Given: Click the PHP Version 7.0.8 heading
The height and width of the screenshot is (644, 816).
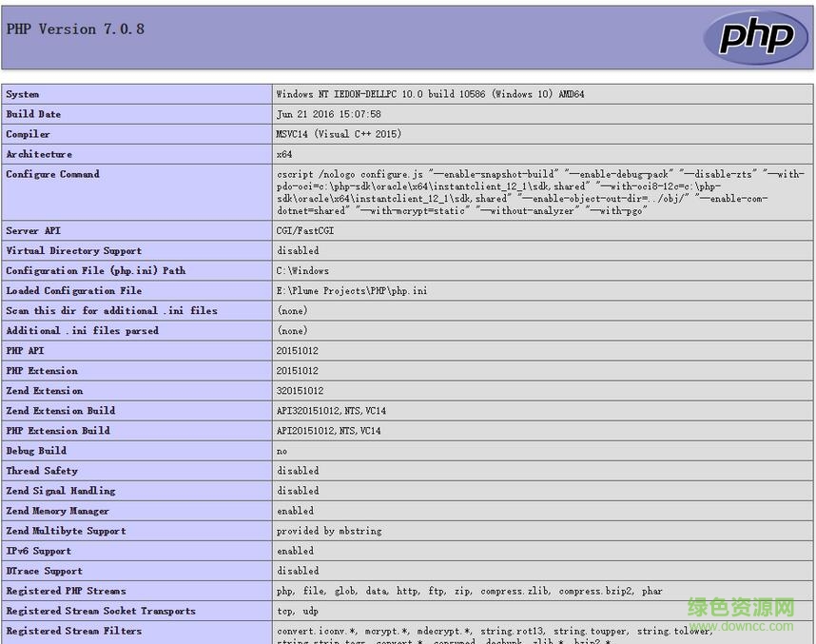Looking at the screenshot, I should [x=75, y=29].
